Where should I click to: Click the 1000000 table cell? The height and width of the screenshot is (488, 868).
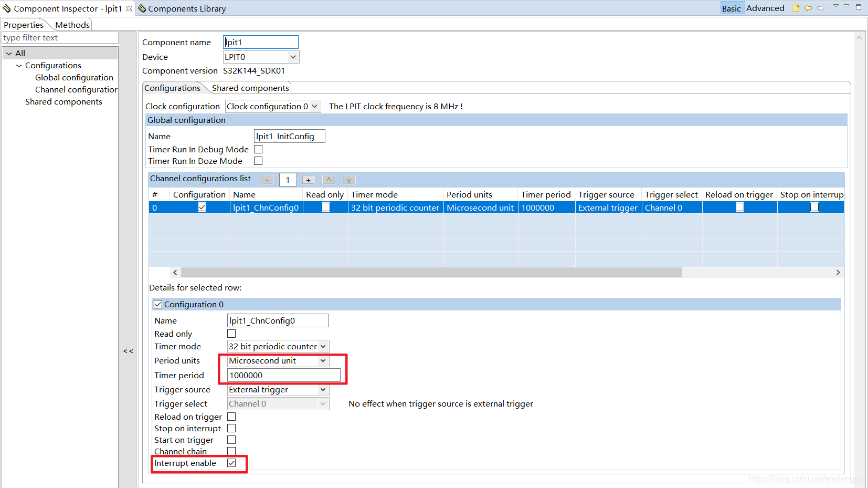(546, 207)
